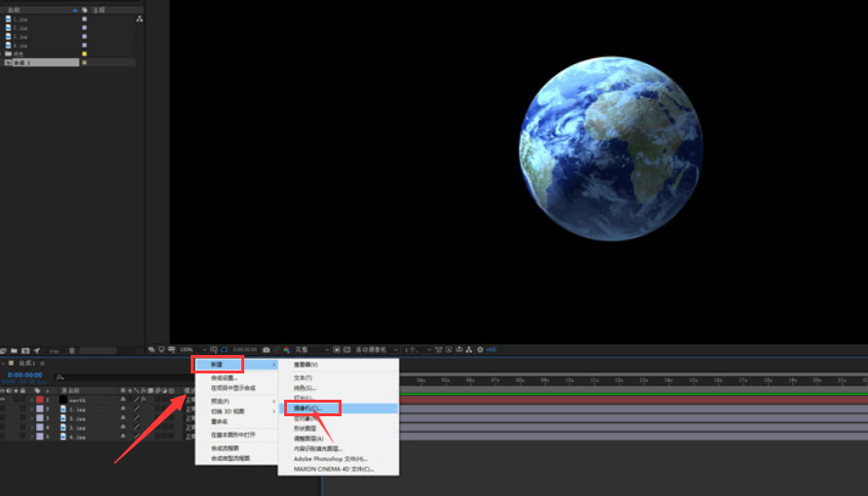The image size is (868, 496).
Task: Toggle visibility eye of earth layer
Action: point(3,400)
